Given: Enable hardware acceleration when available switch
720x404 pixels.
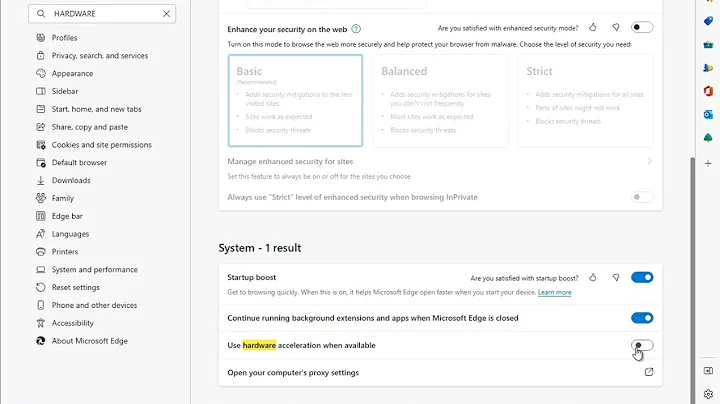Looking at the screenshot, I should (642, 345).
